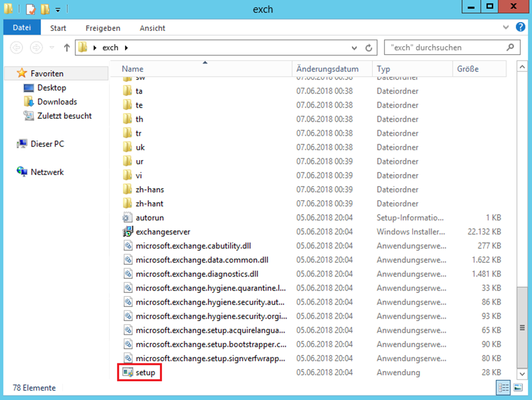
Task: Switch to details view layout
Action: point(502,388)
